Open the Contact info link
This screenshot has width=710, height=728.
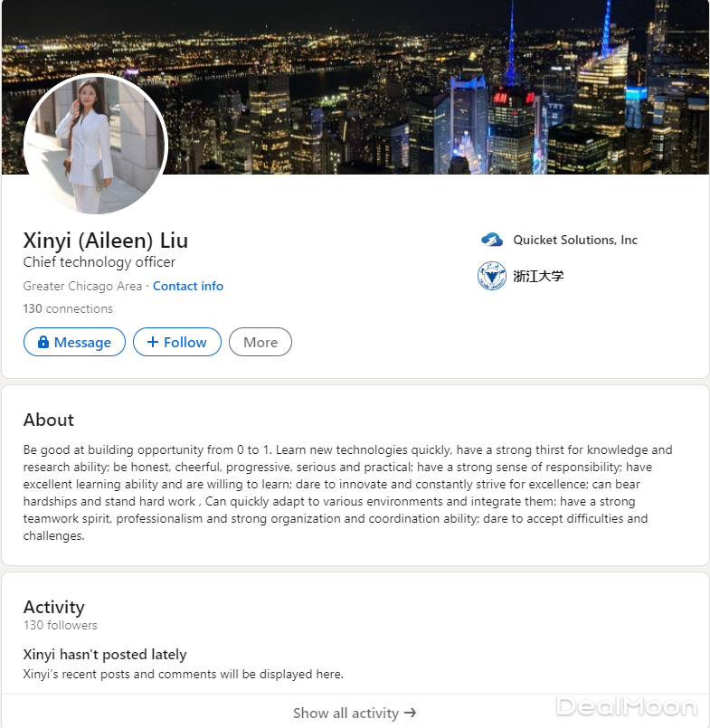pyautogui.click(x=188, y=286)
